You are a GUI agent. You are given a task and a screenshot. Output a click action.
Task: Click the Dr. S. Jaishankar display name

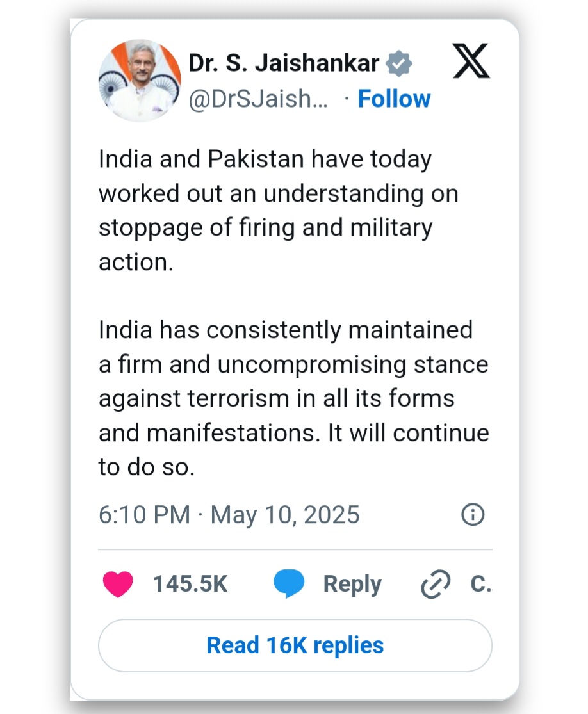pos(284,63)
